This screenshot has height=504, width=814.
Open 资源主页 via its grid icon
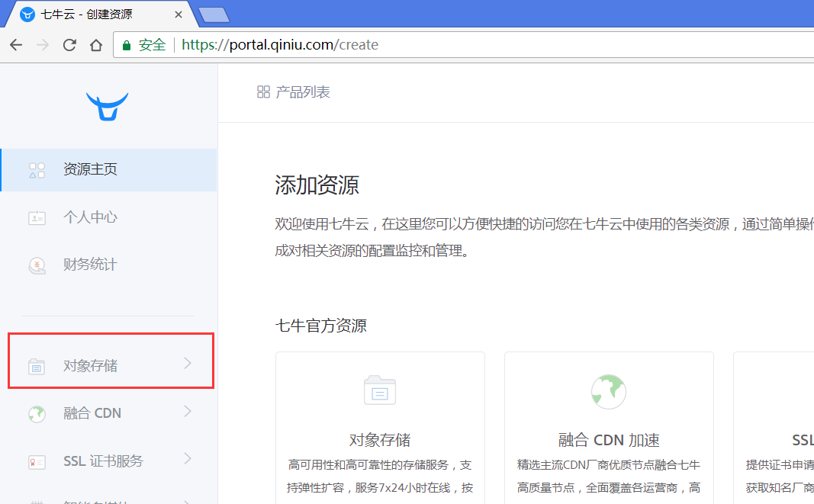click(x=36, y=171)
